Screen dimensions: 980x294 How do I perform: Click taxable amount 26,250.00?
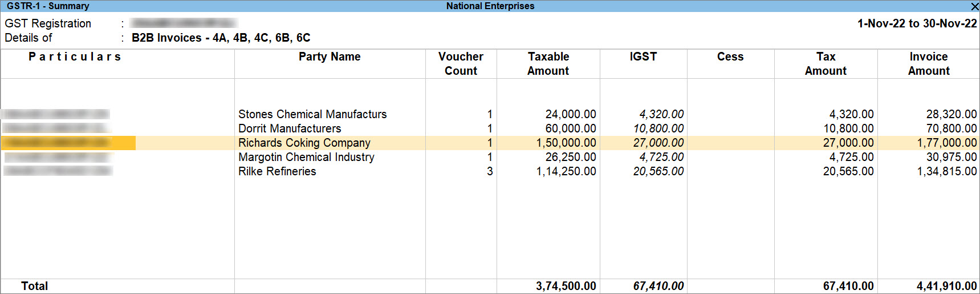tap(571, 157)
